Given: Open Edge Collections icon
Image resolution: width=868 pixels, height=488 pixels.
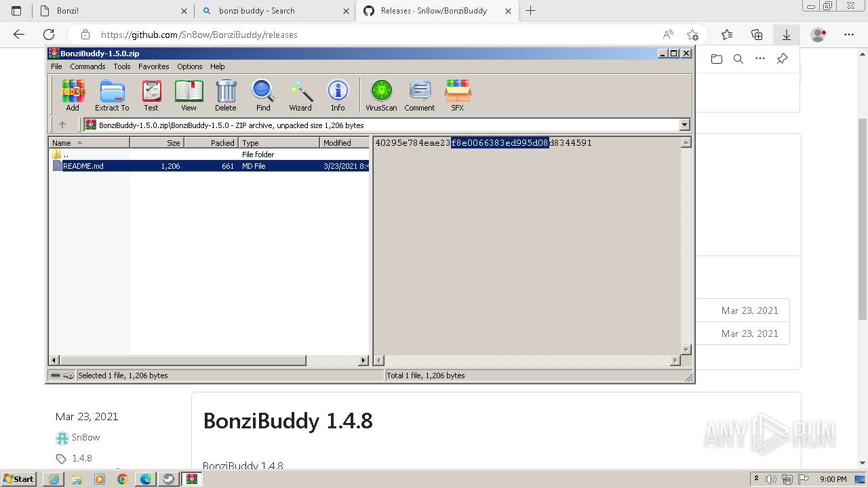Looking at the screenshot, I should (x=757, y=35).
